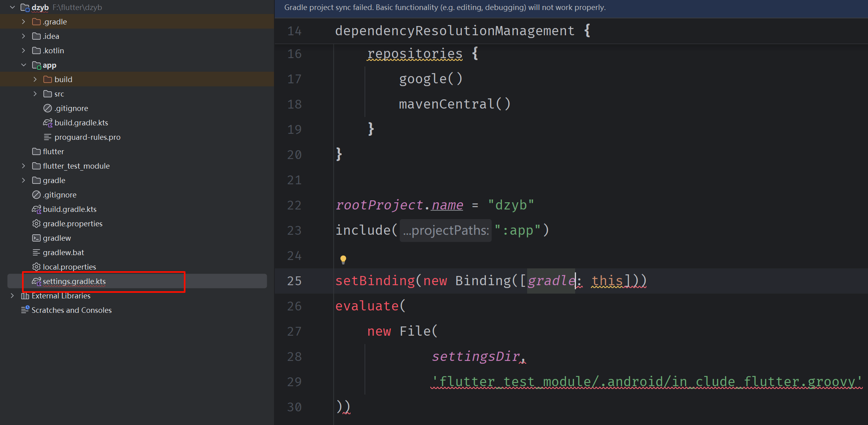868x425 pixels.
Task: Expand the .idea folder
Action: click(24, 36)
